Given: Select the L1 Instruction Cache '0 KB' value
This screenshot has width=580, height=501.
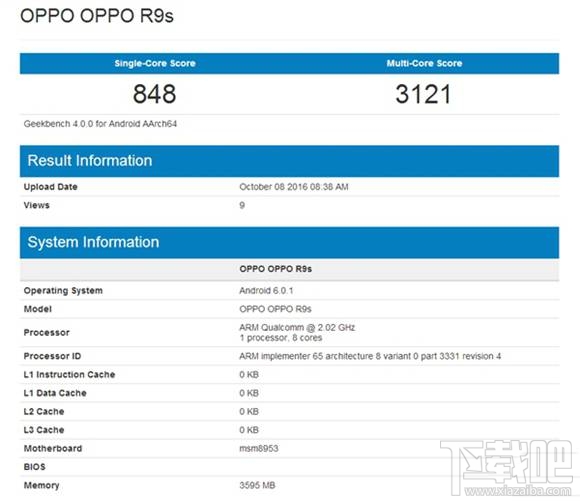Looking at the screenshot, I should (249, 375).
